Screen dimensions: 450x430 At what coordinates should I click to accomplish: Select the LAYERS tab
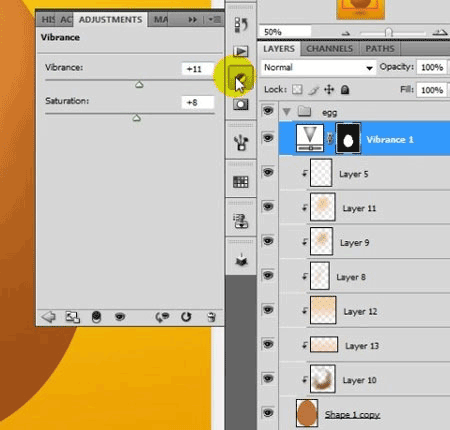coord(279,49)
